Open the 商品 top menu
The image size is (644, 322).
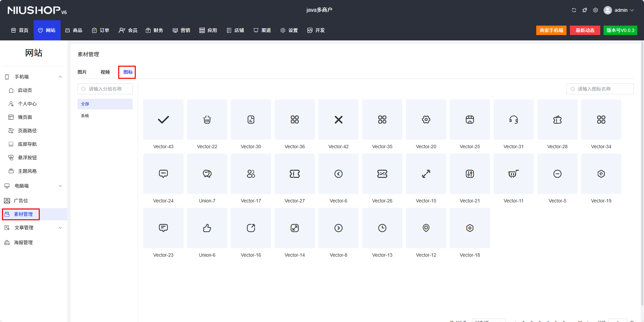[x=74, y=30]
